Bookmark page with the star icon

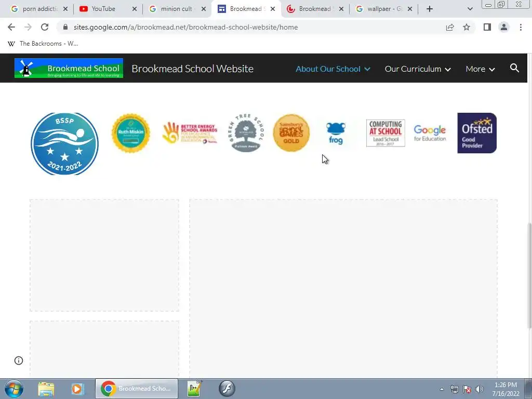pos(467,27)
